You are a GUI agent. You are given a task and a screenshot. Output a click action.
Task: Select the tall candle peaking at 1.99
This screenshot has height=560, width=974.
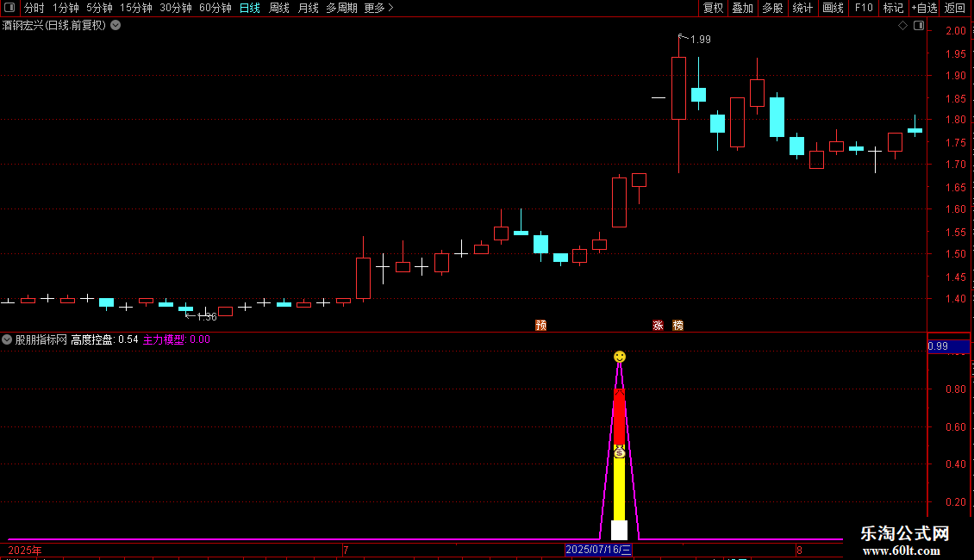pyautogui.click(x=678, y=88)
